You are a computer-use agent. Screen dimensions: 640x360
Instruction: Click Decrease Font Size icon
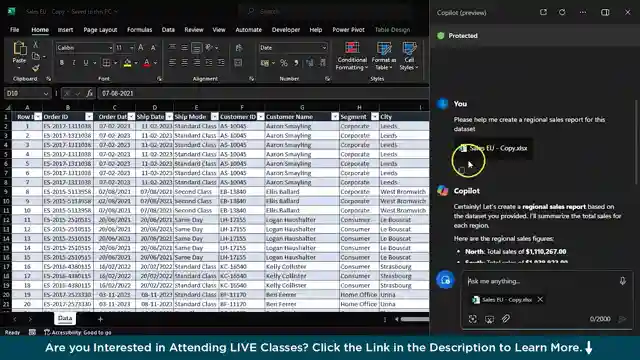tap(153, 48)
